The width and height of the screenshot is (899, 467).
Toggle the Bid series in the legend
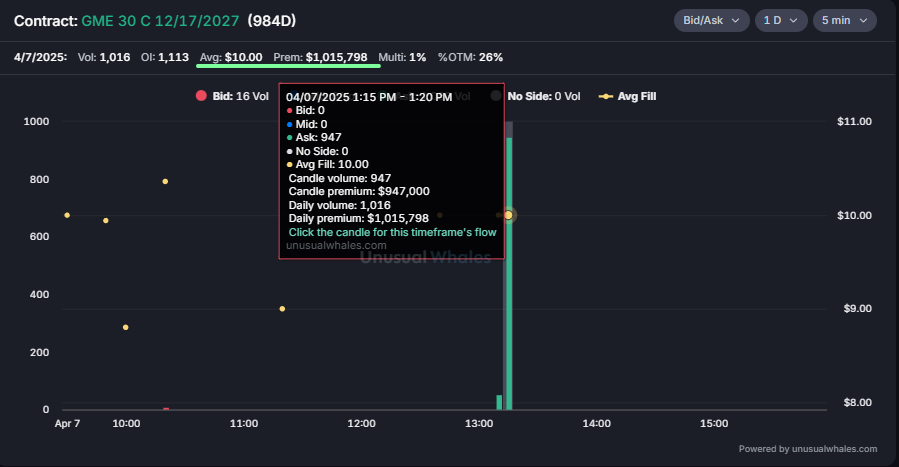(x=232, y=96)
